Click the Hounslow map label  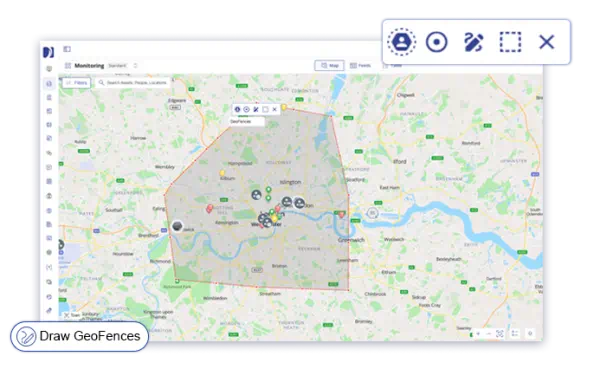(x=123, y=254)
